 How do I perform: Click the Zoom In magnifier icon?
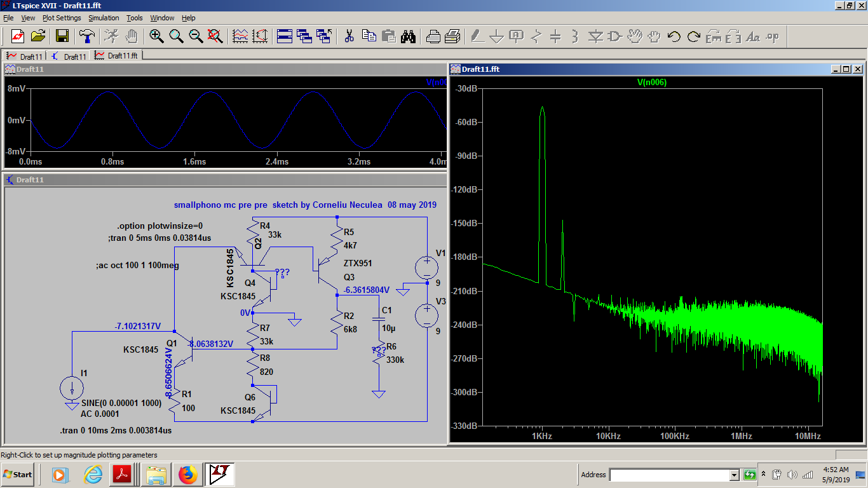point(156,36)
